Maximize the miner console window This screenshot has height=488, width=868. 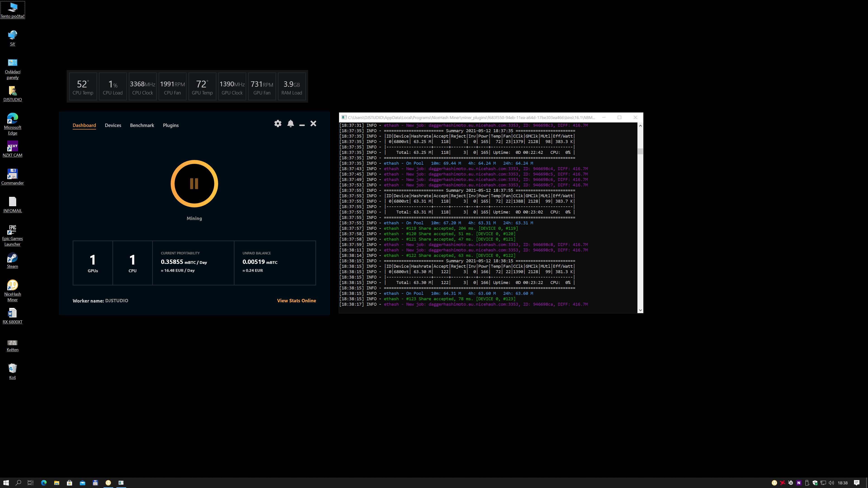(x=619, y=117)
